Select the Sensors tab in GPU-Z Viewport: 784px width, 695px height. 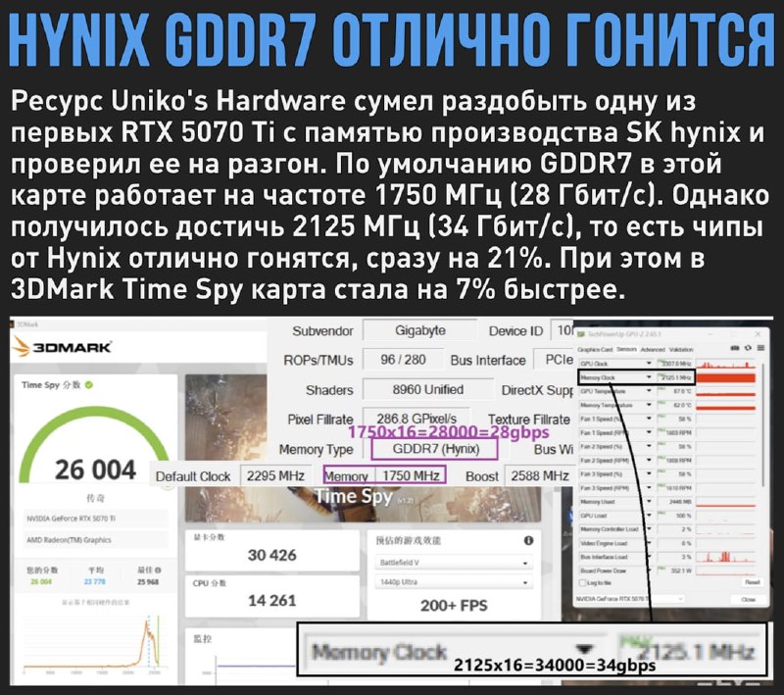[x=626, y=349]
